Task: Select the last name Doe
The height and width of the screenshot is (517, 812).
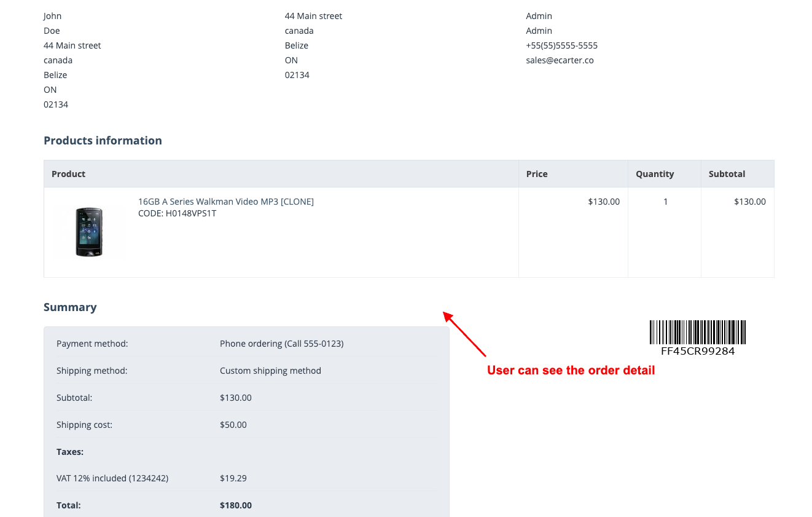Action: [x=52, y=31]
